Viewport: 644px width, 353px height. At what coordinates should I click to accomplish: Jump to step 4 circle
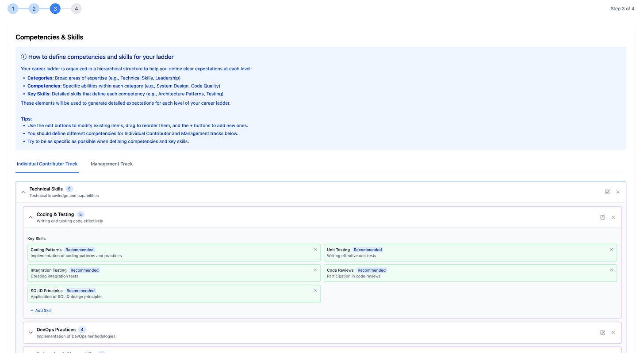[77, 8]
